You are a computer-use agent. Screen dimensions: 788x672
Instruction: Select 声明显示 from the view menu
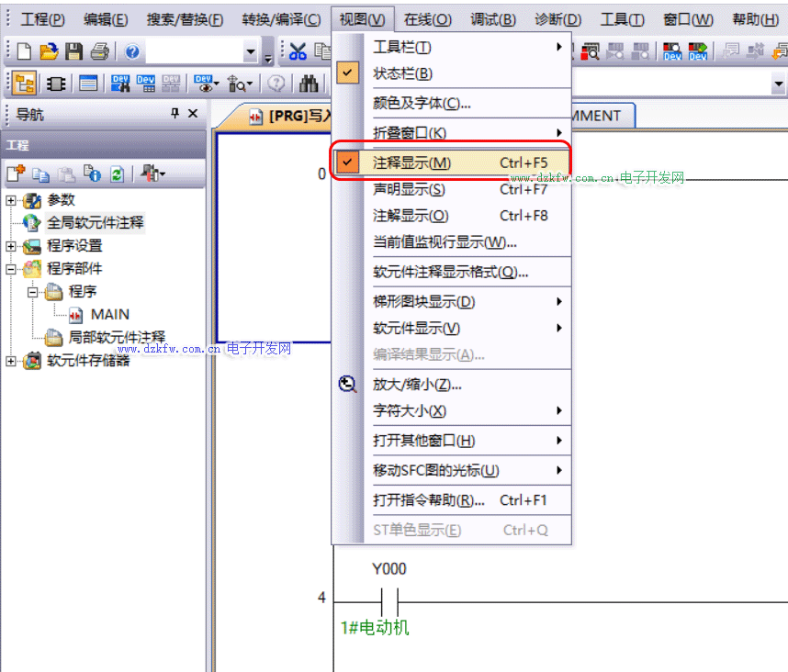(x=409, y=189)
